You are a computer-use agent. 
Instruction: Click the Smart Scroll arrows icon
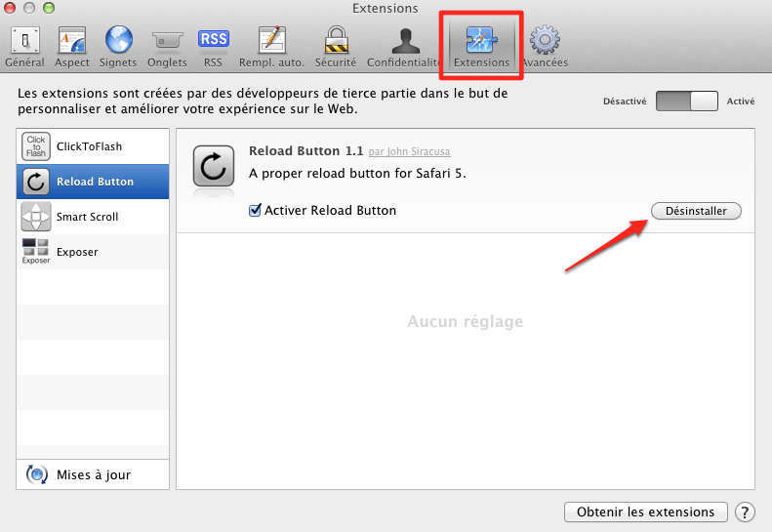point(36,217)
